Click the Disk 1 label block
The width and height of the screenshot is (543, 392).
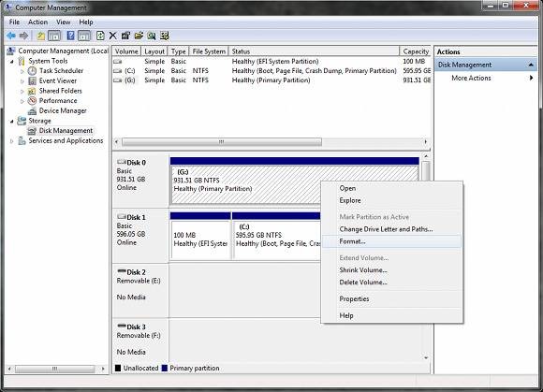click(140, 235)
